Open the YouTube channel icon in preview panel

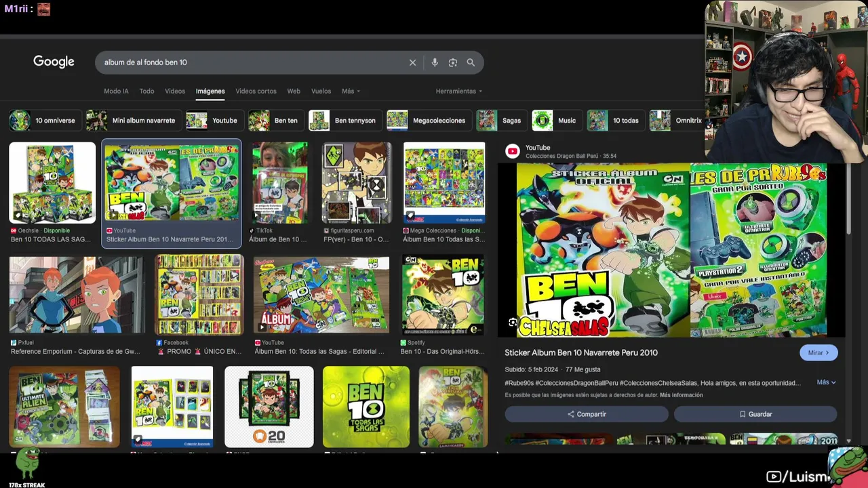(x=513, y=151)
